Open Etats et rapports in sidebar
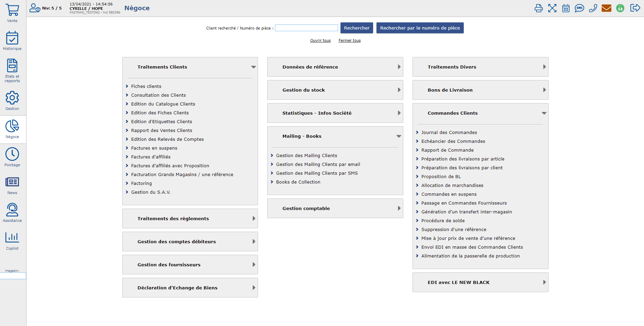Screen dimensions: 644x326 12,66
